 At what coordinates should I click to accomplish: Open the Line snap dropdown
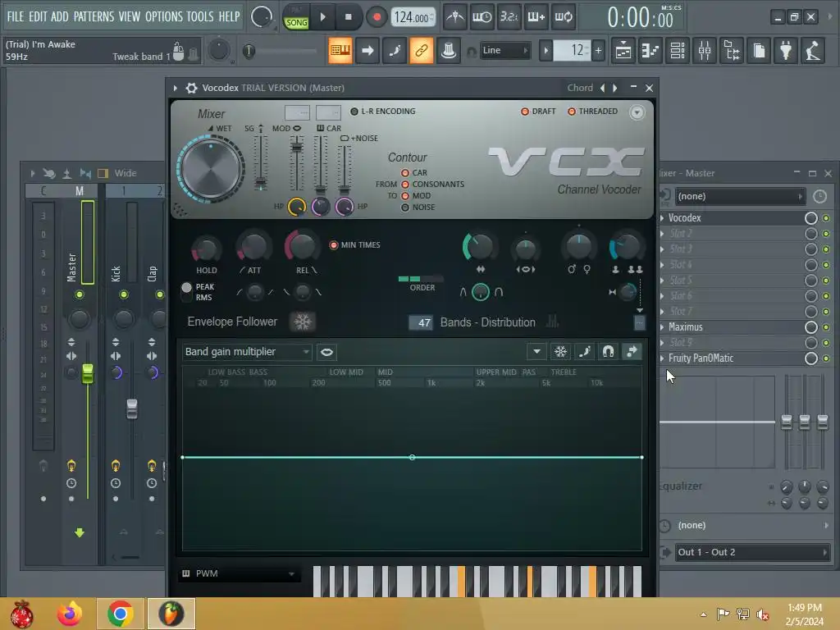tap(505, 50)
